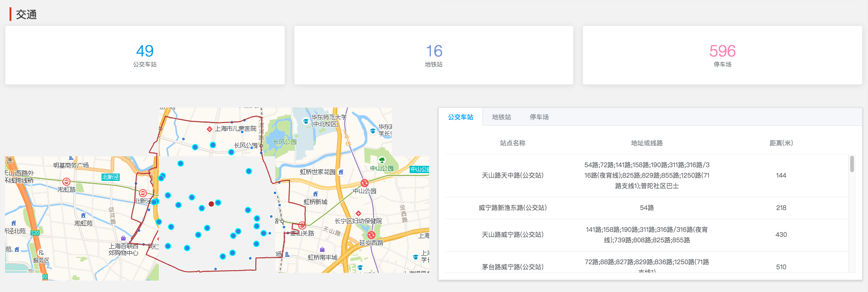This screenshot has height=292, width=868.
Task: Select the 虹桥世家花园 residence icon
Action: tap(341, 172)
